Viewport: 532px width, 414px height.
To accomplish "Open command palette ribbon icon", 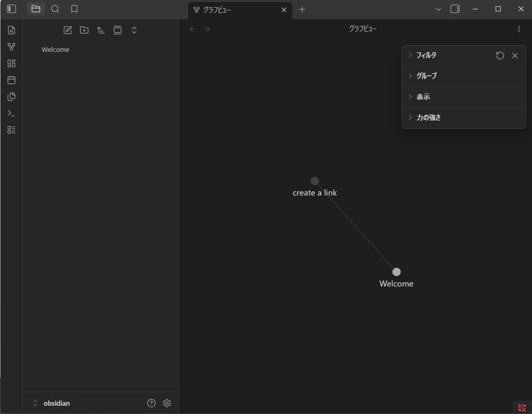I will click(11, 113).
